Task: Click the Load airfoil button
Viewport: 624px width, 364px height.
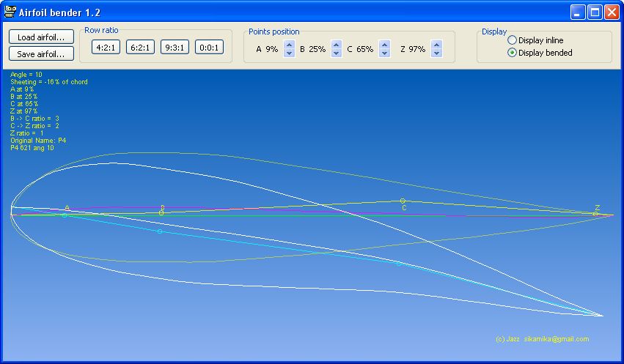Action: [x=41, y=37]
